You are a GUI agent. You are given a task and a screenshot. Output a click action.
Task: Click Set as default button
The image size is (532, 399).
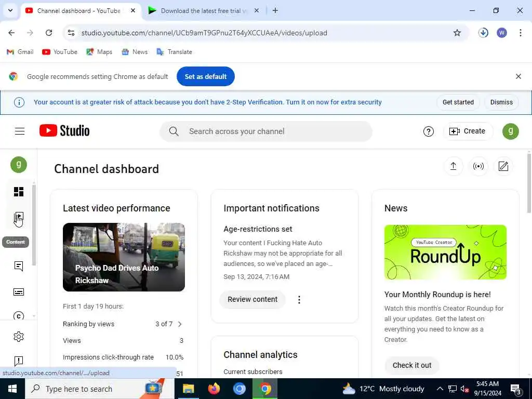coord(206,76)
